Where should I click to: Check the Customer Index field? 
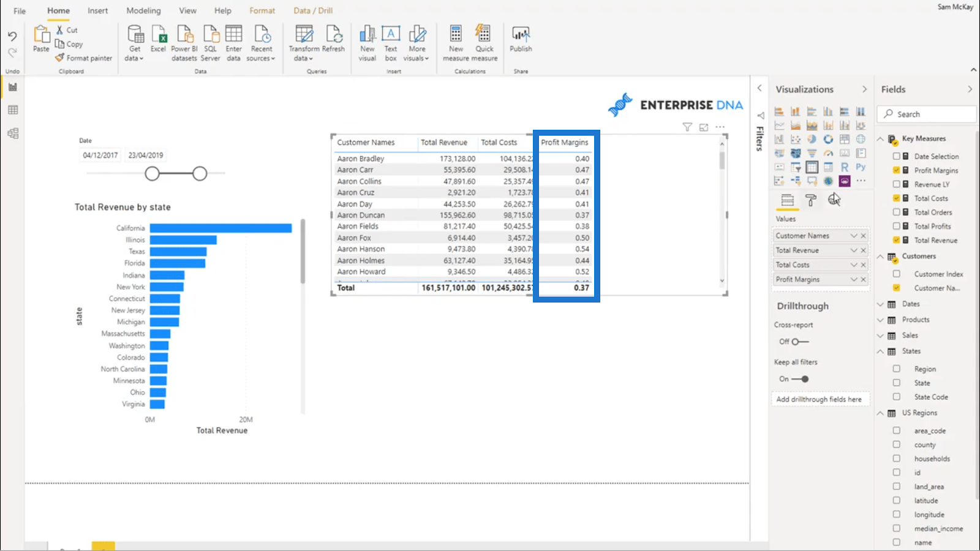[897, 274]
